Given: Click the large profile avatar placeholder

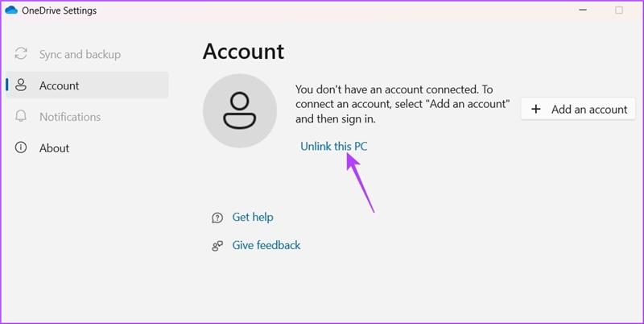Looking at the screenshot, I should [x=240, y=110].
